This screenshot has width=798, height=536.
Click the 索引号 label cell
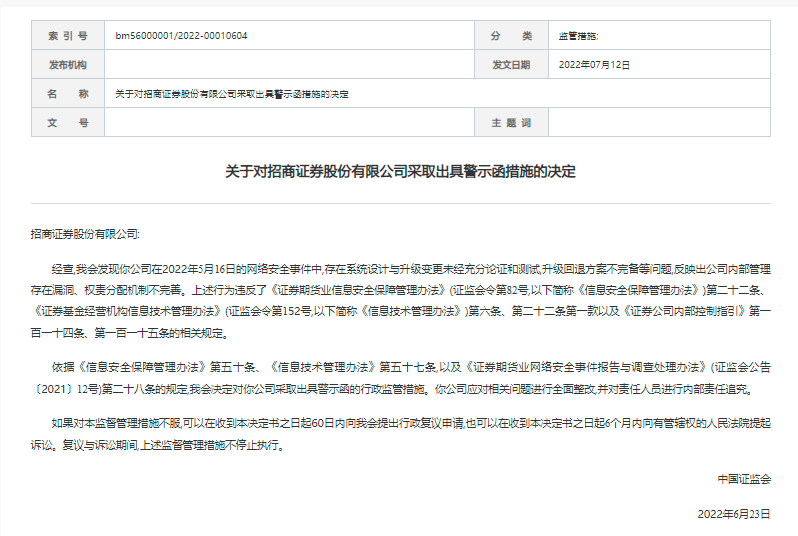68,36
